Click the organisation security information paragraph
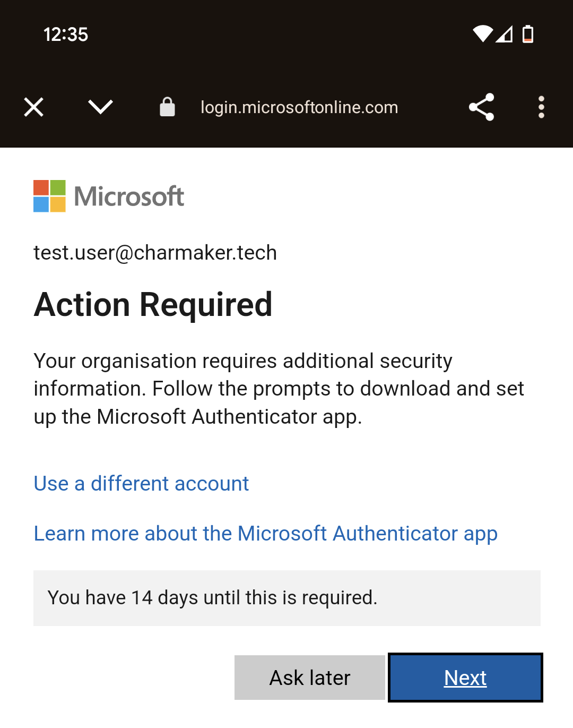 (x=279, y=389)
